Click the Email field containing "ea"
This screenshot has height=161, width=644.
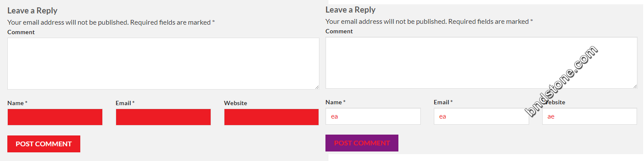pyautogui.click(x=481, y=116)
